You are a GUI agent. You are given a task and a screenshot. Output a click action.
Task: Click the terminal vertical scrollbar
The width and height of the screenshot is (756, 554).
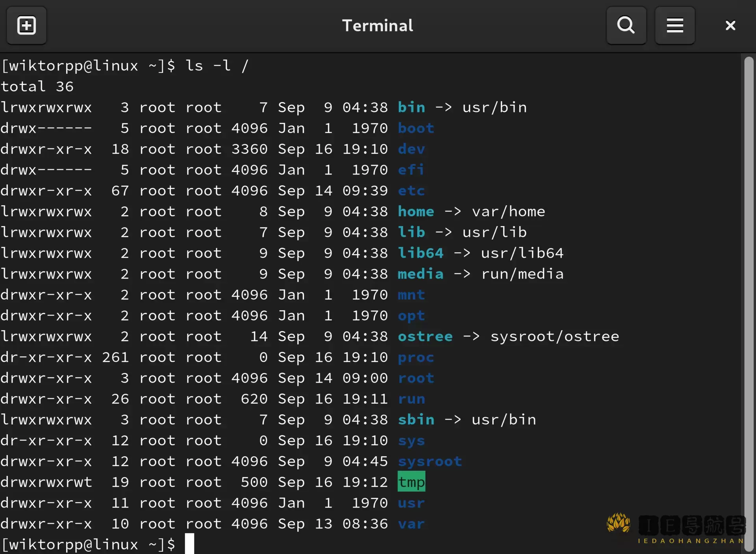pyautogui.click(x=749, y=303)
